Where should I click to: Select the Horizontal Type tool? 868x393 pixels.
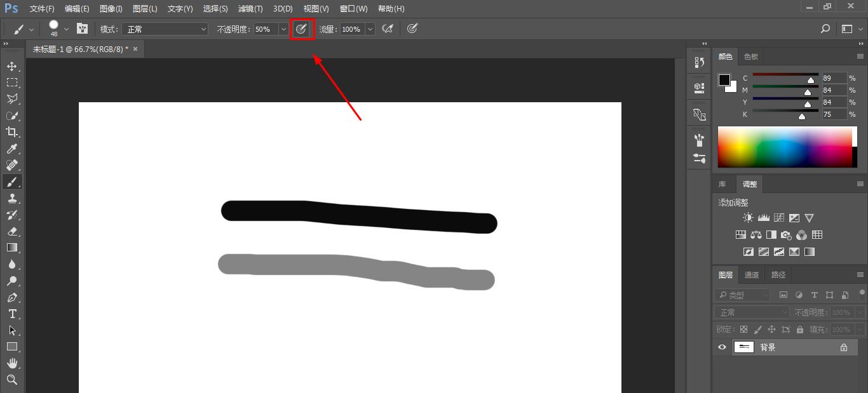(x=12, y=314)
